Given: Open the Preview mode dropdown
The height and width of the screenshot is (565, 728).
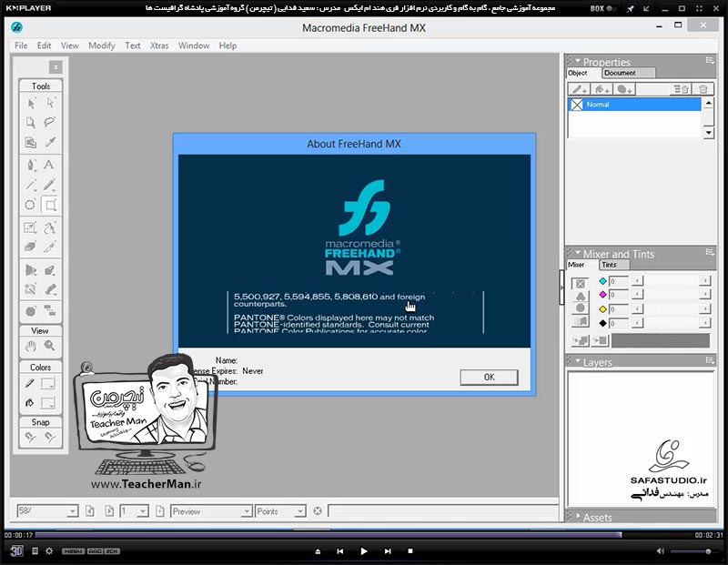Looking at the screenshot, I should (x=247, y=511).
